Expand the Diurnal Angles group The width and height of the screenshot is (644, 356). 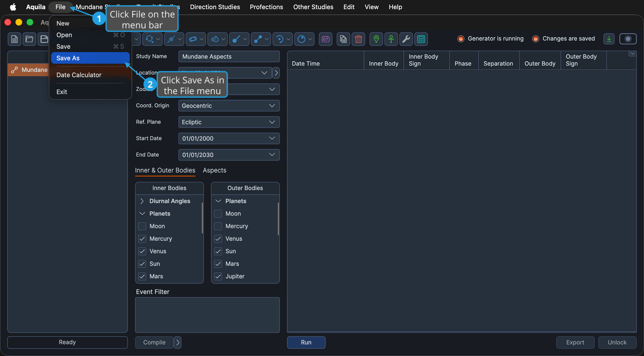(142, 201)
